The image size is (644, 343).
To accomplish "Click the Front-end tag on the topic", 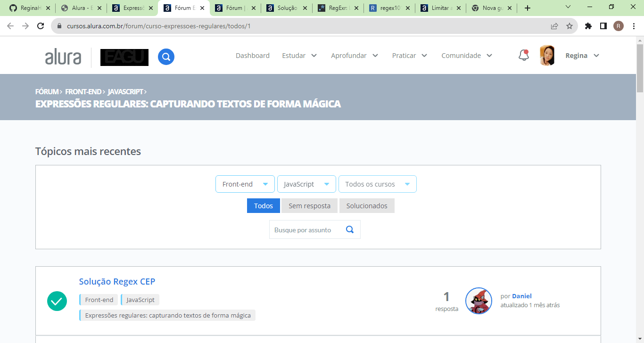I will point(99,300).
